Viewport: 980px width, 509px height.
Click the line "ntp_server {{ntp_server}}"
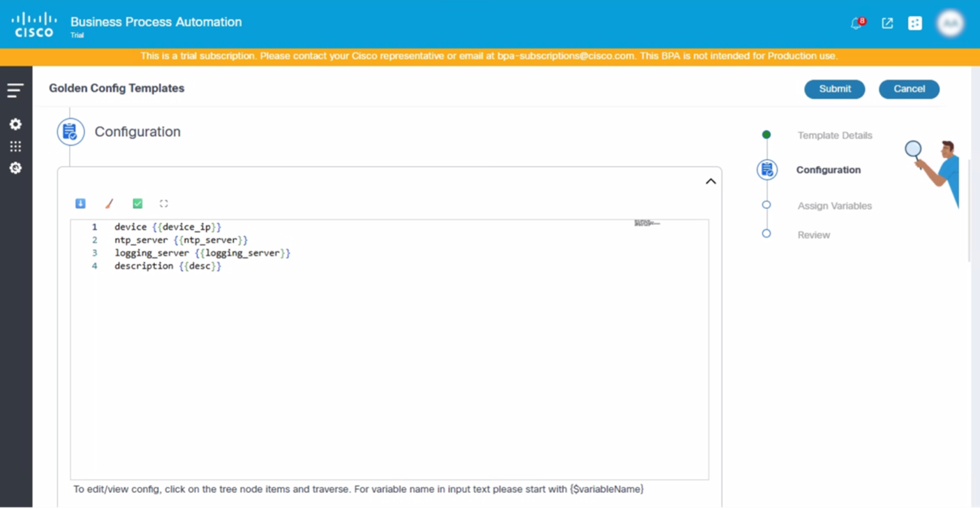pyautogui.click(x=181, y=240)
